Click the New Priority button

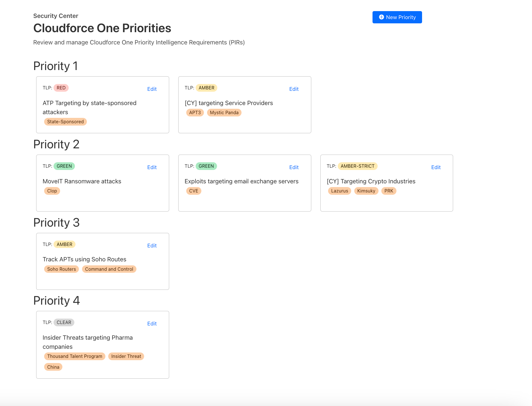397,17
